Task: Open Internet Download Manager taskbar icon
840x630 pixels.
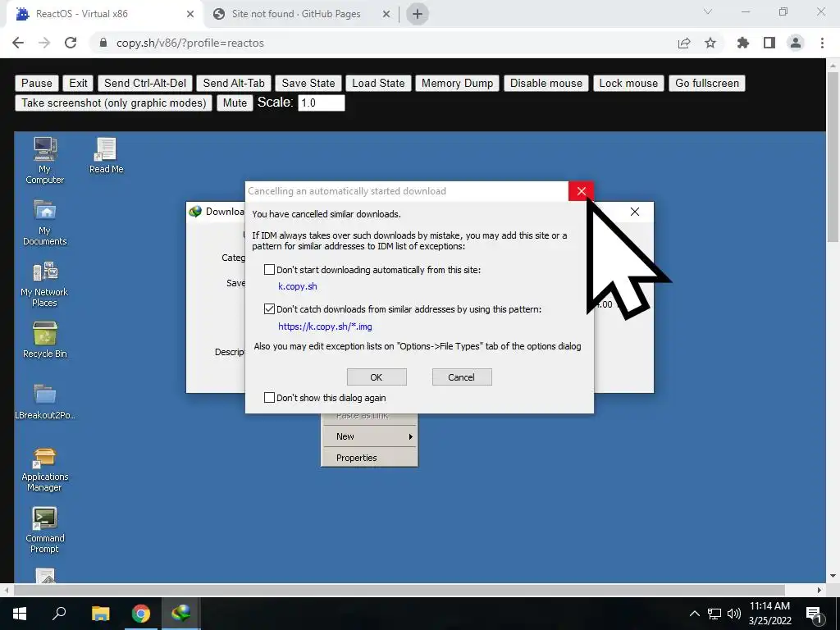Action: (x=181, y=614)
